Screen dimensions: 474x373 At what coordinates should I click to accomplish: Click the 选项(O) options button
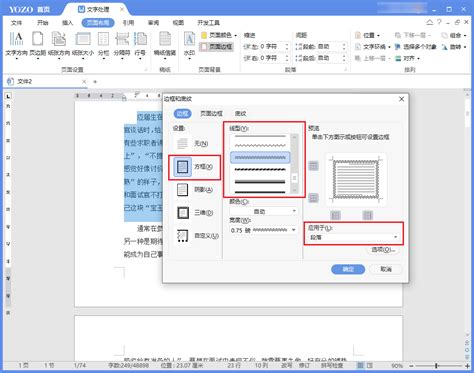click(x=383, y=249)
